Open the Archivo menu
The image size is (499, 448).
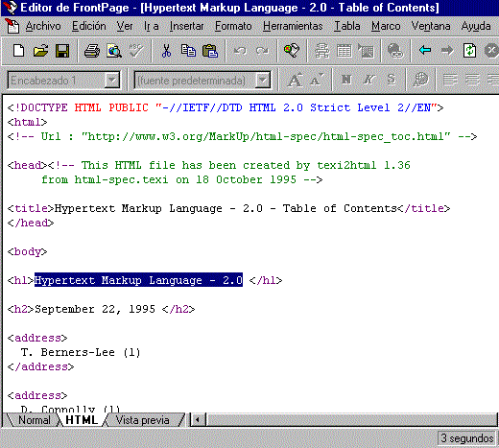[43, 26]
